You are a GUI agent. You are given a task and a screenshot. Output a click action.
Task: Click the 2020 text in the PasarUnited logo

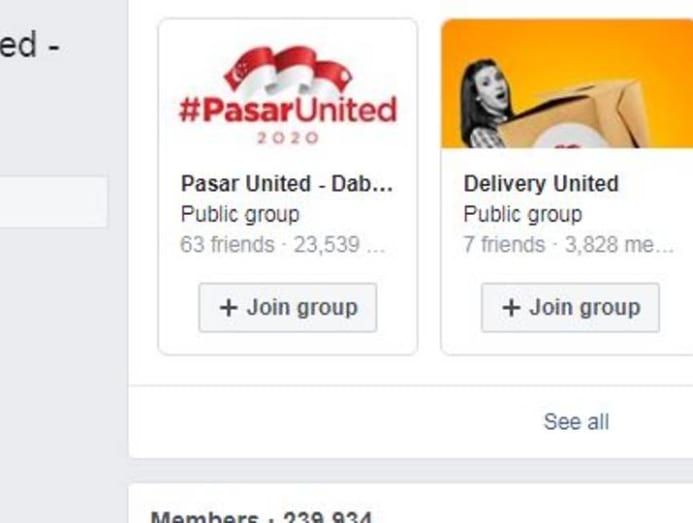[x=288, y=138]
